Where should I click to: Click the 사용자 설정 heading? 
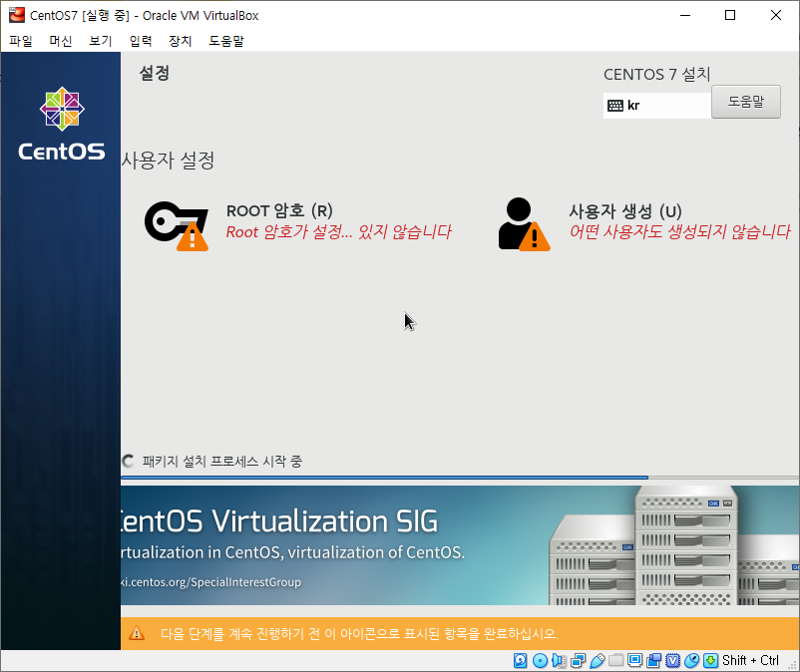tap(168, 161)
